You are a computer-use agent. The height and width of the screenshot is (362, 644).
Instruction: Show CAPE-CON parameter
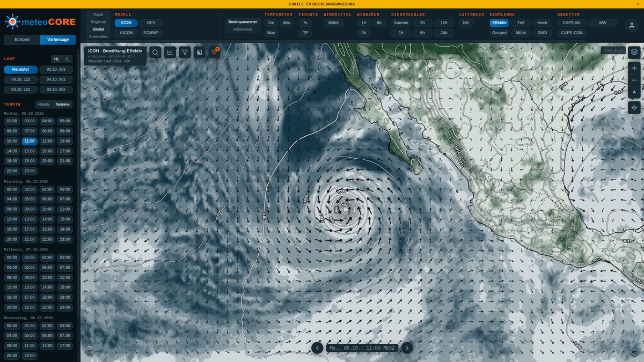coord(572,33)
